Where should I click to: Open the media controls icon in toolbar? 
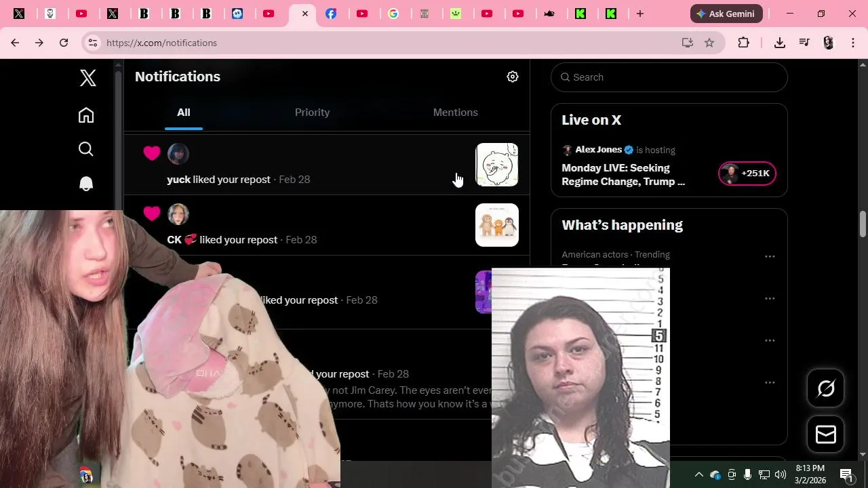pyautogui.click(x=804, y=43)
